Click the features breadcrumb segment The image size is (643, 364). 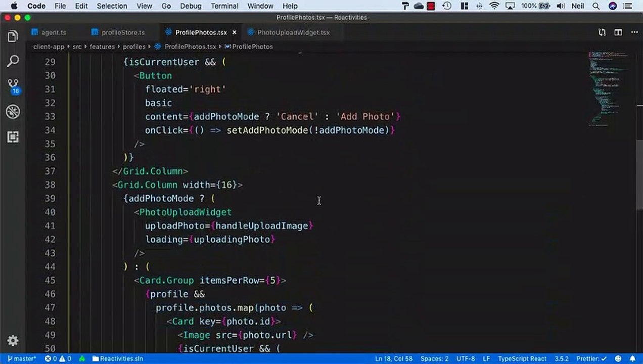tap(102, 47)
